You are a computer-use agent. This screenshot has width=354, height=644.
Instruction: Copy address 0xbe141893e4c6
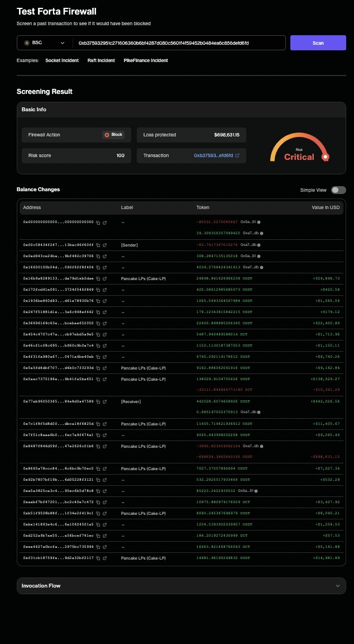(x=98, y=524)
